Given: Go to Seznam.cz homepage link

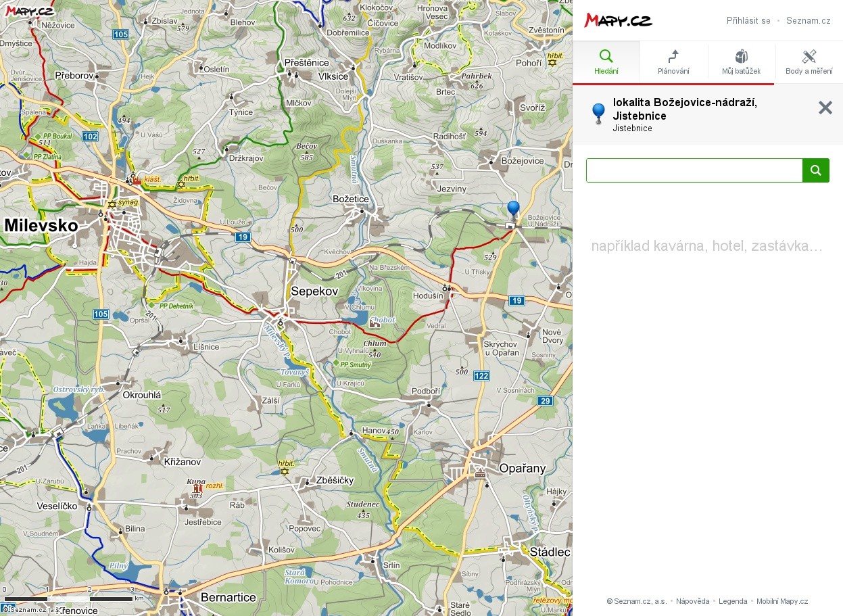Looking at the screenshot, I should click(808, 21).
